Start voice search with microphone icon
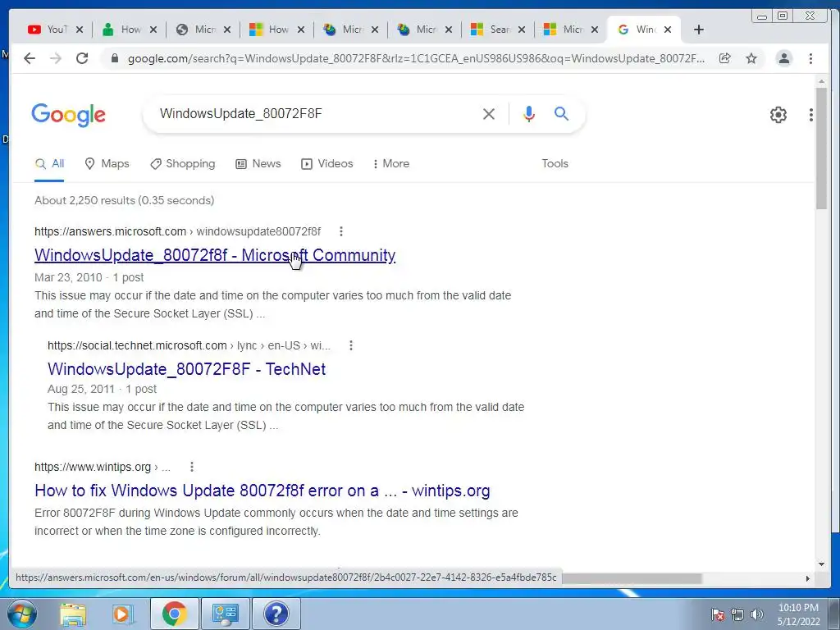The image size is (840, 630). point(529,113)
